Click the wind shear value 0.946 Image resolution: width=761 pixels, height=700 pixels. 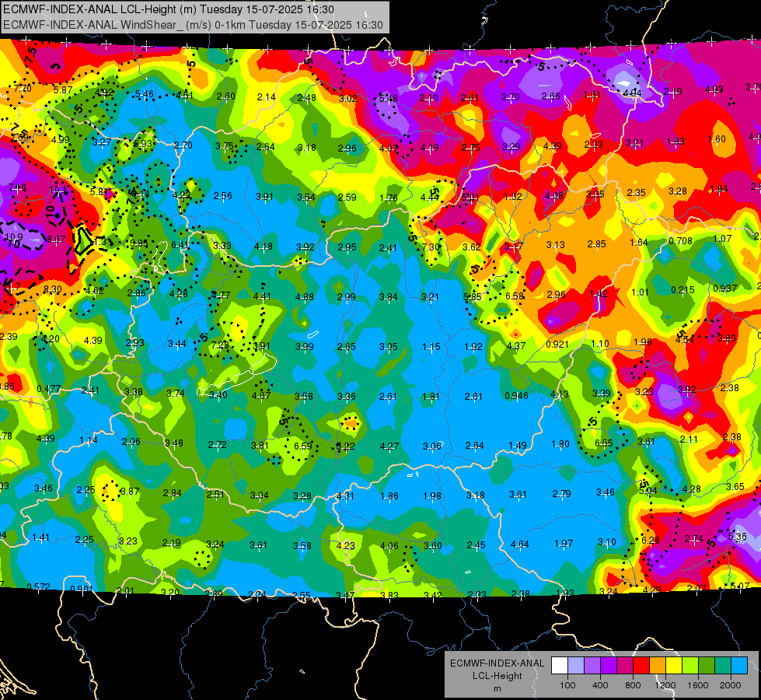point(516,395)
